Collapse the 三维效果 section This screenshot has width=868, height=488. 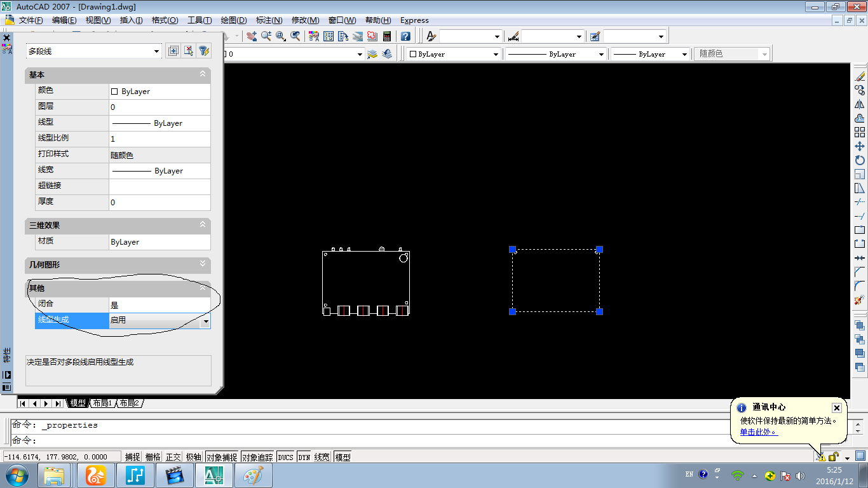click(203, 225)
